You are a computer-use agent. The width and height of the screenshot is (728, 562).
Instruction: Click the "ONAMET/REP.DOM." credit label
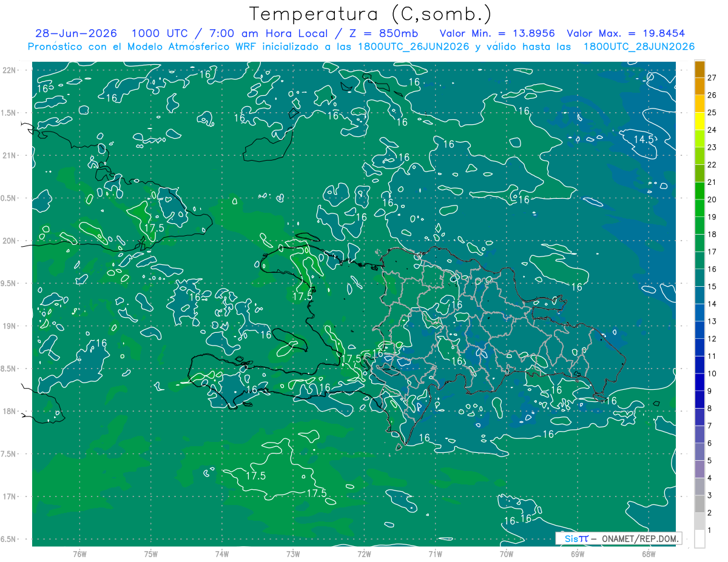641,538
